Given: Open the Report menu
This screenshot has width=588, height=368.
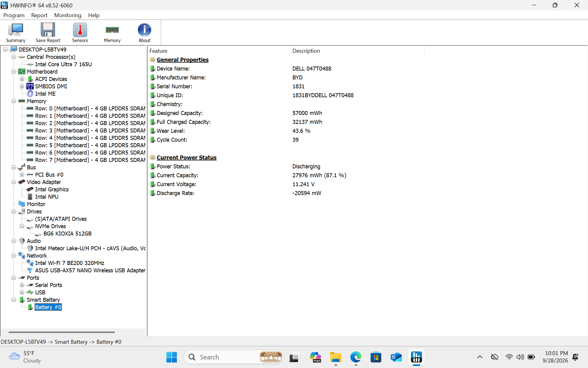Looking at the screenshot, I should coord(39,15).
